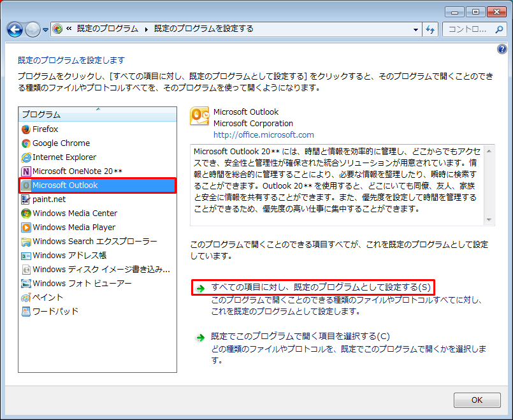Click the Windows ディスク イメージ書き込み icon
The height and width of the screenshot is (420, 513).
click(26, 270)
